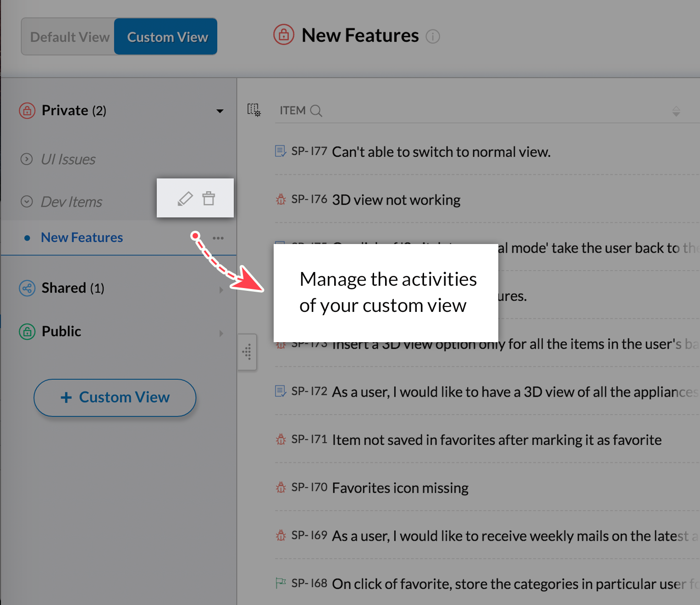Open the column customization settings icon
Viewport: 700px width, 605px height.
click(x=254, y=110)
